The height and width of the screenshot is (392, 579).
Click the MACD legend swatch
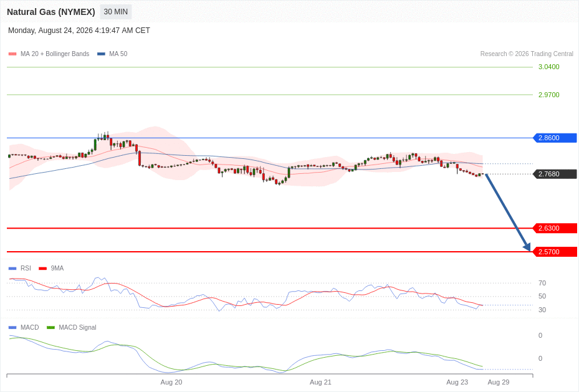(x=12, y=327)
